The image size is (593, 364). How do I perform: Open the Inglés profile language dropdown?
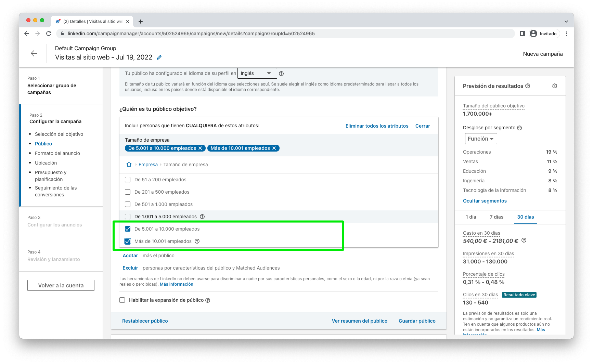pos(257,73)
